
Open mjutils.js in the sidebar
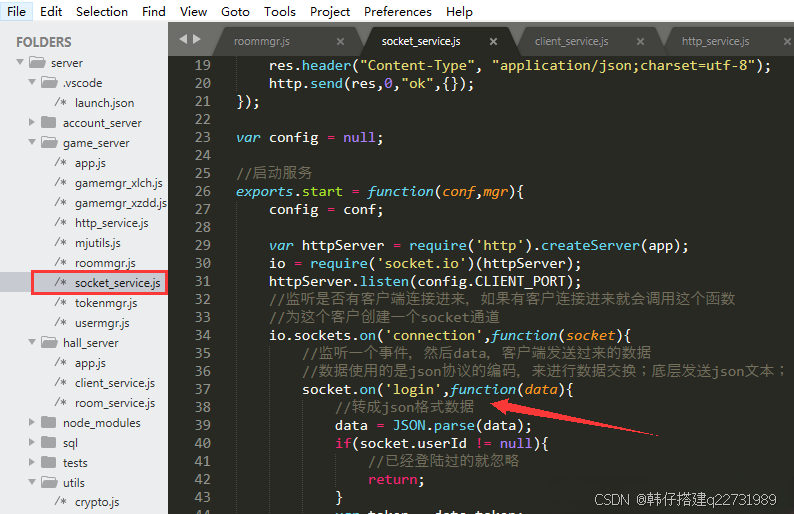[x=98, y=243]
